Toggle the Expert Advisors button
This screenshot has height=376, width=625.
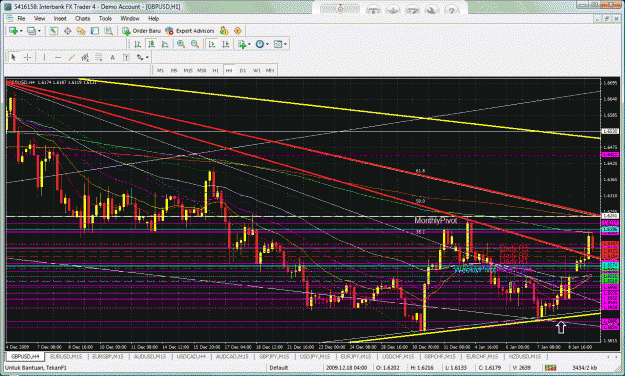pyautogui.click(x=190, y=31)
